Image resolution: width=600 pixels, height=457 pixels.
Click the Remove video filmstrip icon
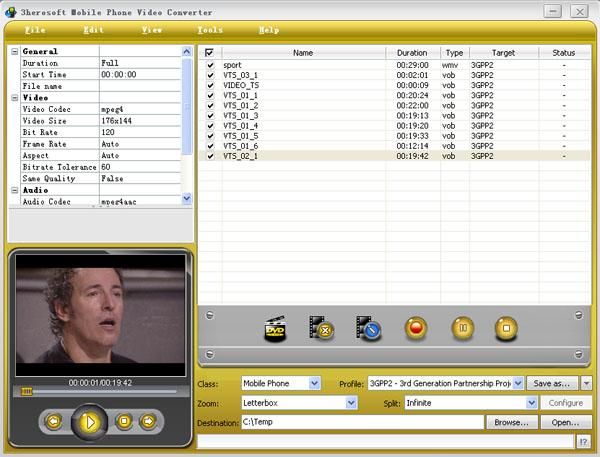322,328
